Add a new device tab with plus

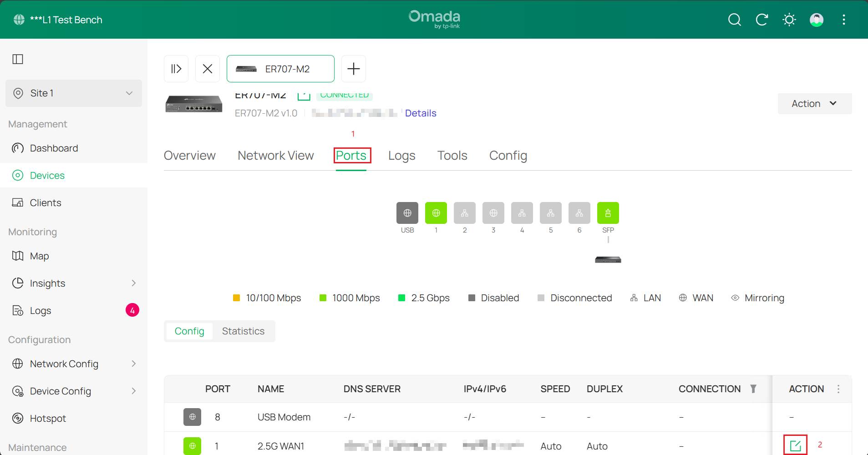(354, 69)
